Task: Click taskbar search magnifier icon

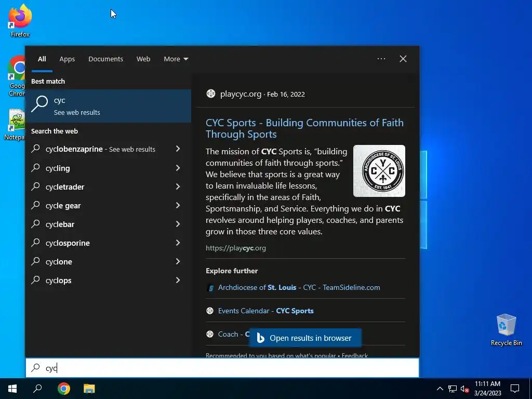Action: pyautogui.click(x=37, y=389)
